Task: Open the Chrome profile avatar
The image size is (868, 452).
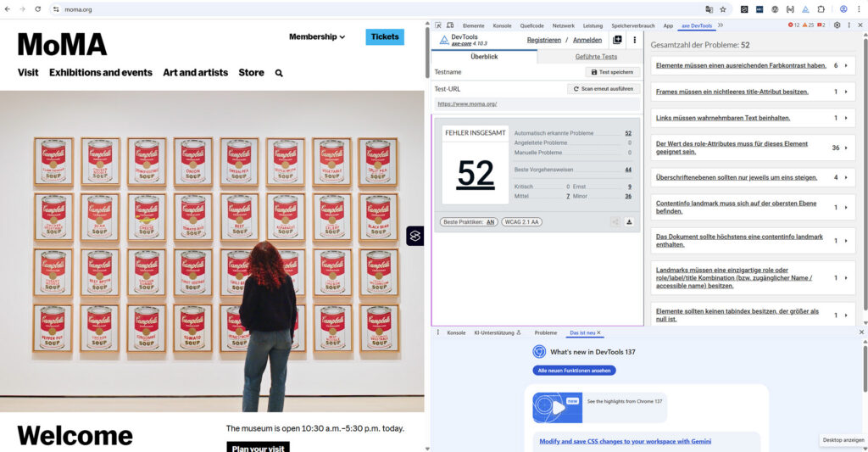Action: click(x=843, y=9)
